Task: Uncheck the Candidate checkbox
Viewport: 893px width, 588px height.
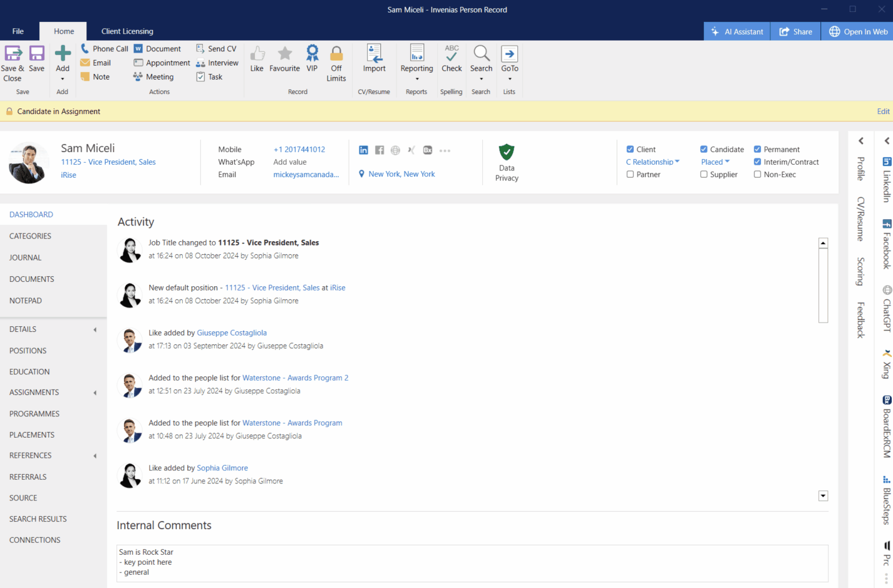Action: coord(704,149)
